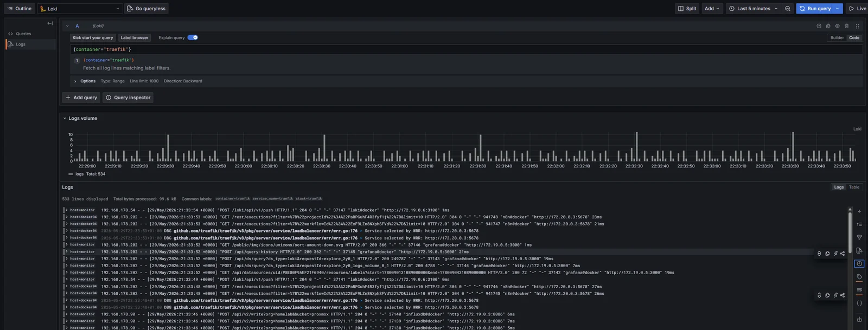Click the logs Total: 534 legend item
The image size is (868, 330).
click(87, 174)
